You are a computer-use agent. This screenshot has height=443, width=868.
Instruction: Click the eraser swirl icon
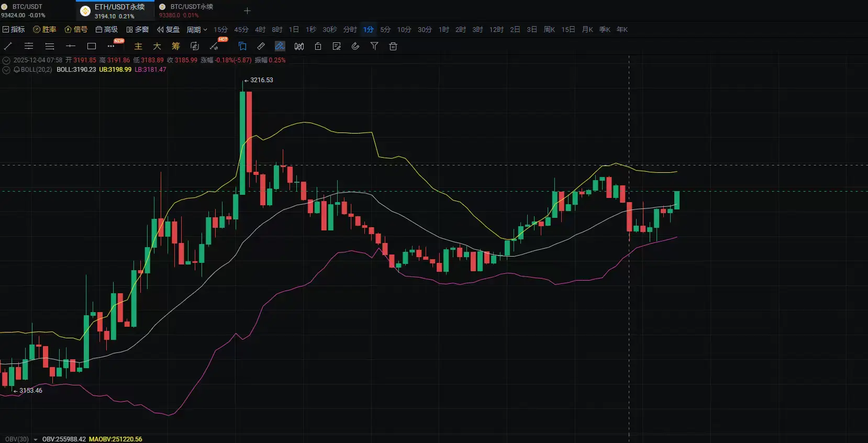[x=355, y=46]
